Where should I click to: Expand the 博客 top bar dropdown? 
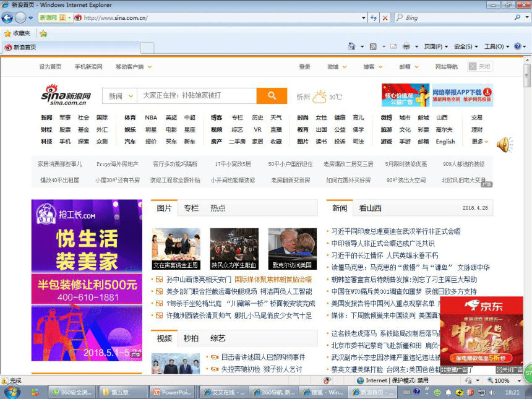380,67
